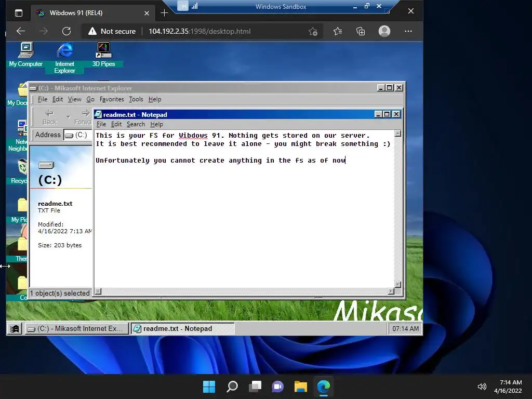
Task: Open Windows 11 taskbar Search
Action: pyautogui.click(x=232, y=387)
